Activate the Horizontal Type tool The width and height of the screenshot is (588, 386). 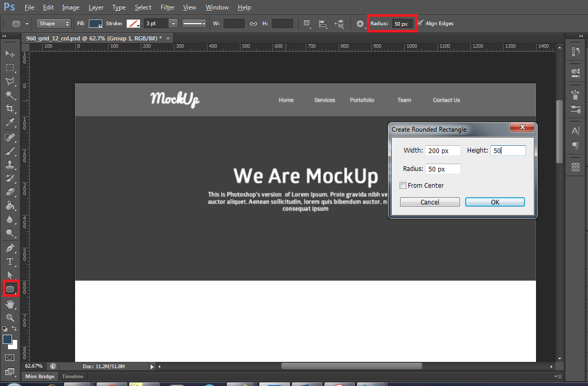[x=9, y=261]
